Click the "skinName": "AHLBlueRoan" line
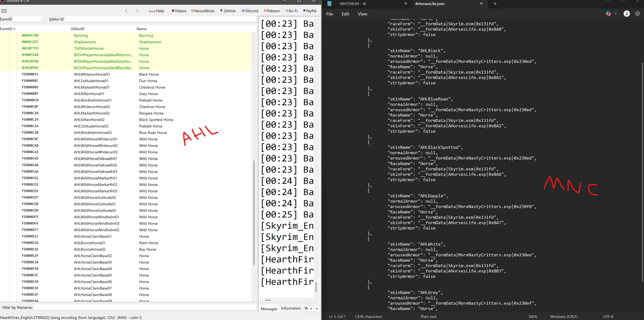The width and height of the screenshot is (644, 320). click(420, 99)
